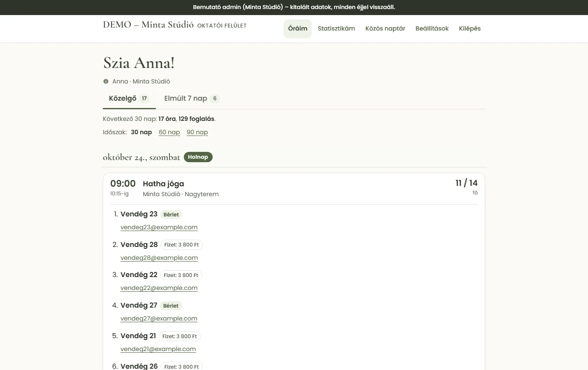Set period to 90 nap
The width and height of the screenshot is (588, 370).
coord(197,132)
